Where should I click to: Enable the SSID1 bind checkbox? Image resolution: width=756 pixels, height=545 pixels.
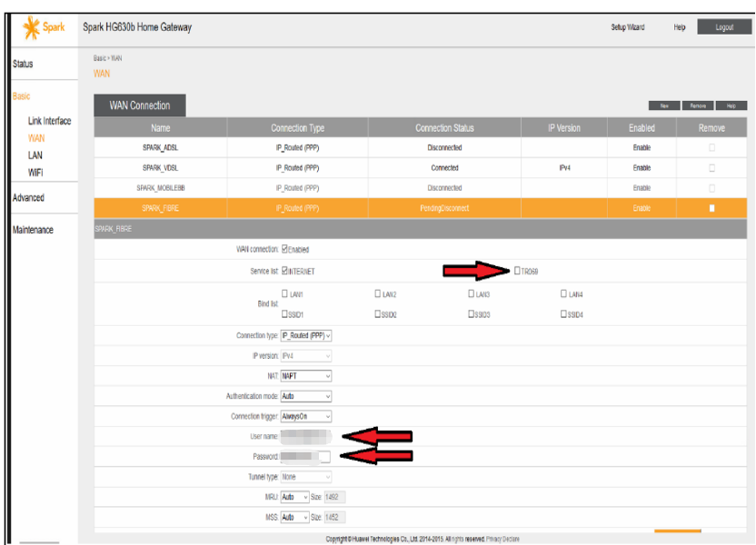click(x=284, y=313)
